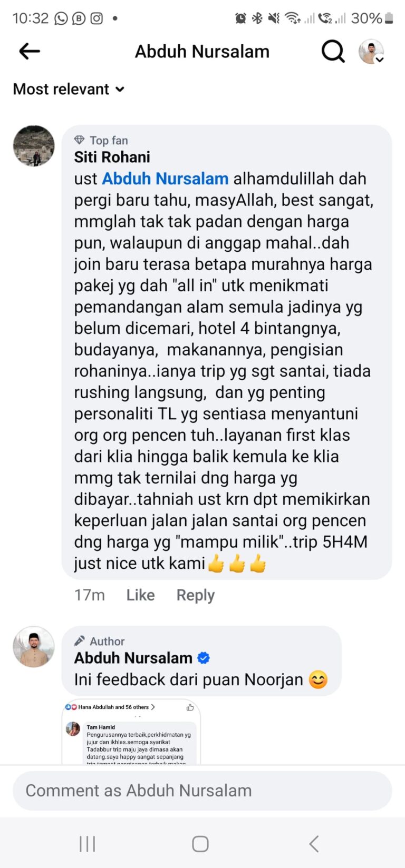Open search with the magnifier icon
The height and width of the screenshot is (868, 405).
click(333, 51)
